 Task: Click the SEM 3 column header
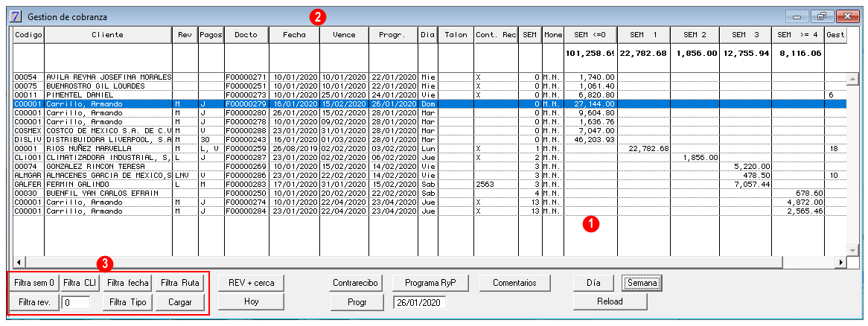pos(746,35)
